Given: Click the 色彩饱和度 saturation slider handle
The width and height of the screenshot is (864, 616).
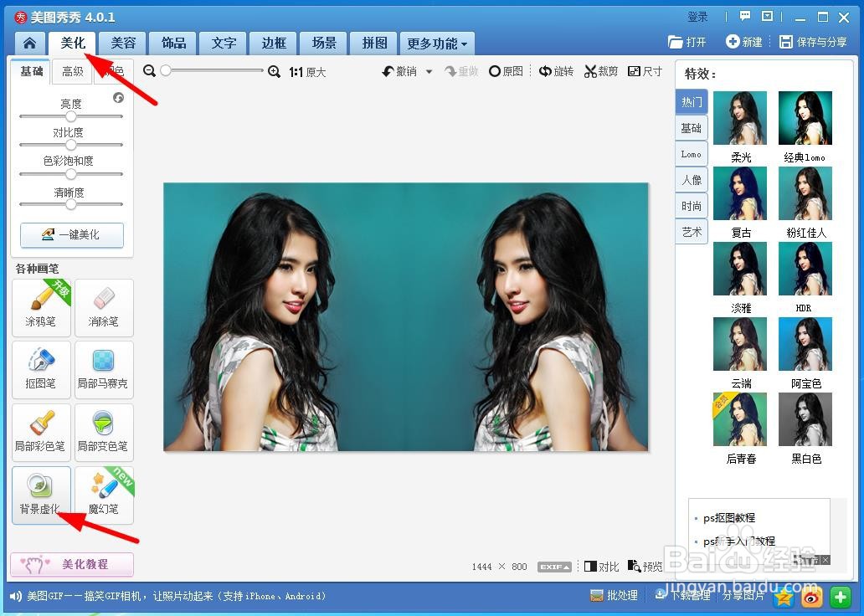Looking at the screenshot, I should tap(70, 174).
